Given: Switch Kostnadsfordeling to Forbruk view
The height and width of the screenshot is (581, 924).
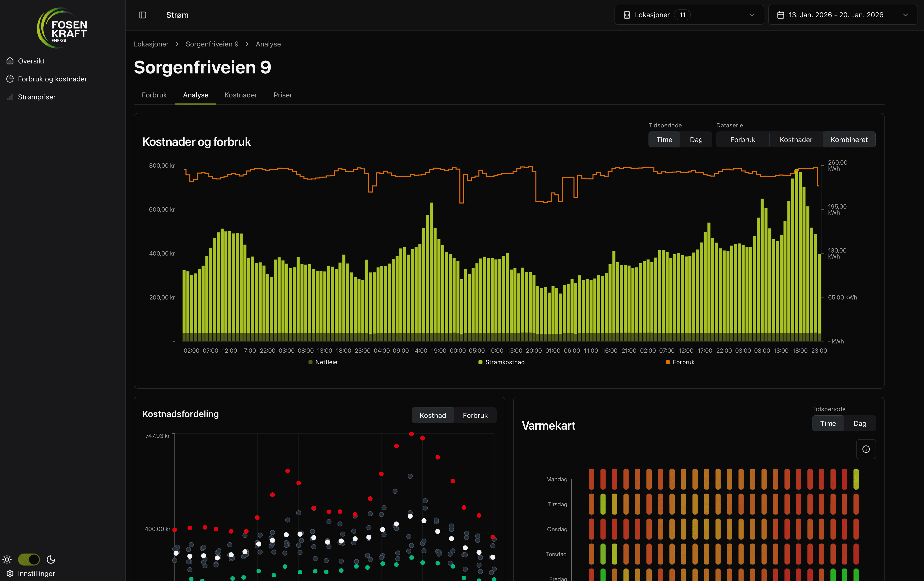Looking at the screenshot, I should (475, 415).
